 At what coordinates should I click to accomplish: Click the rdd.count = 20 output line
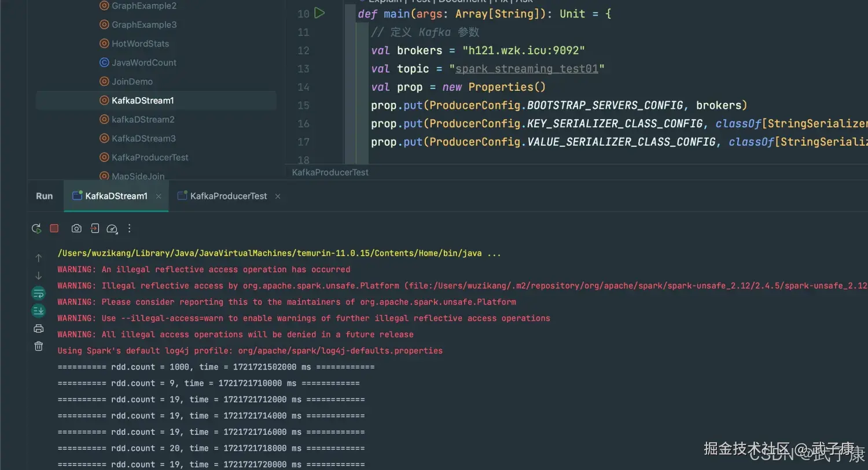(x=211, y=448)
